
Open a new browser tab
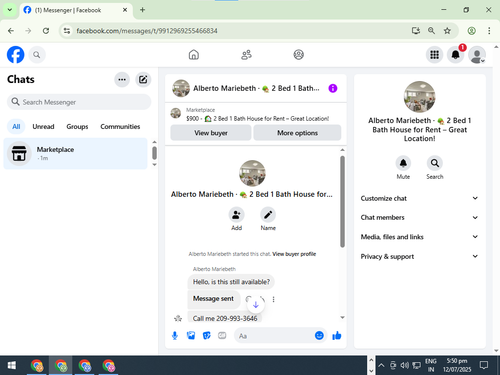(x=142, y=10)
